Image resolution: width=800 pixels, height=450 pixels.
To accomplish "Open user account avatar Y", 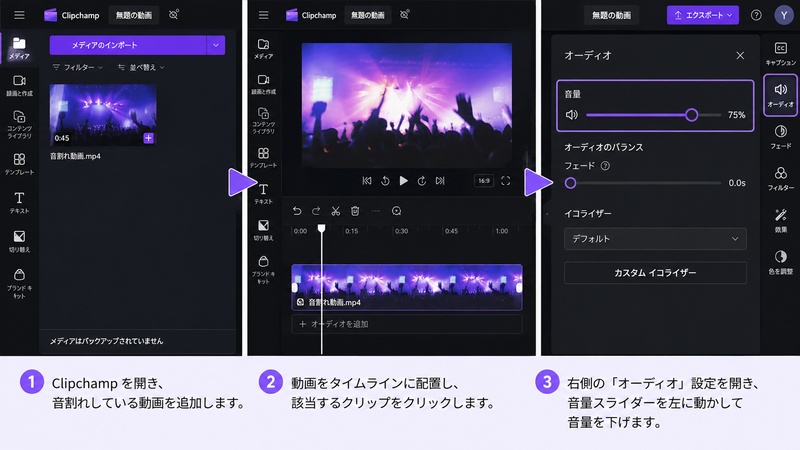I will point(784,15).
